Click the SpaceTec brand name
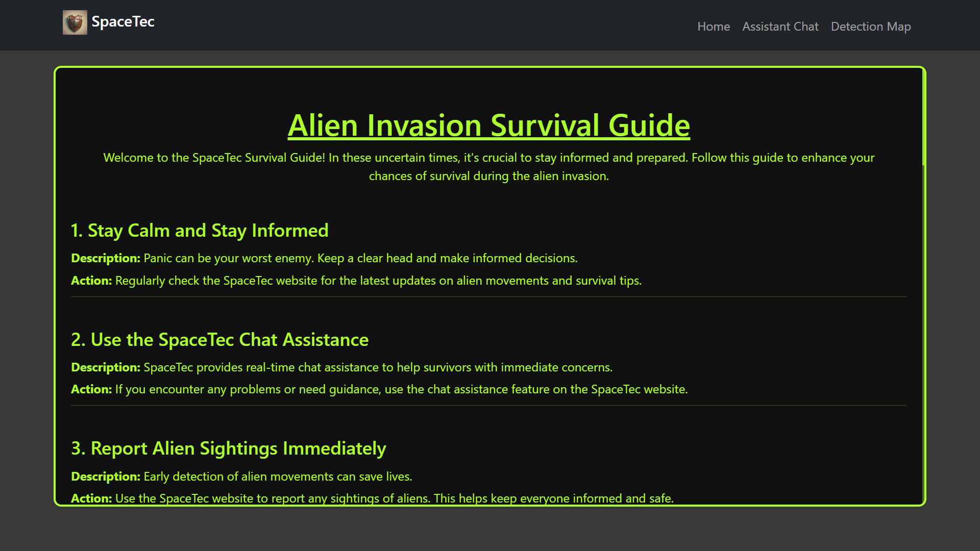 coord(122,22)
